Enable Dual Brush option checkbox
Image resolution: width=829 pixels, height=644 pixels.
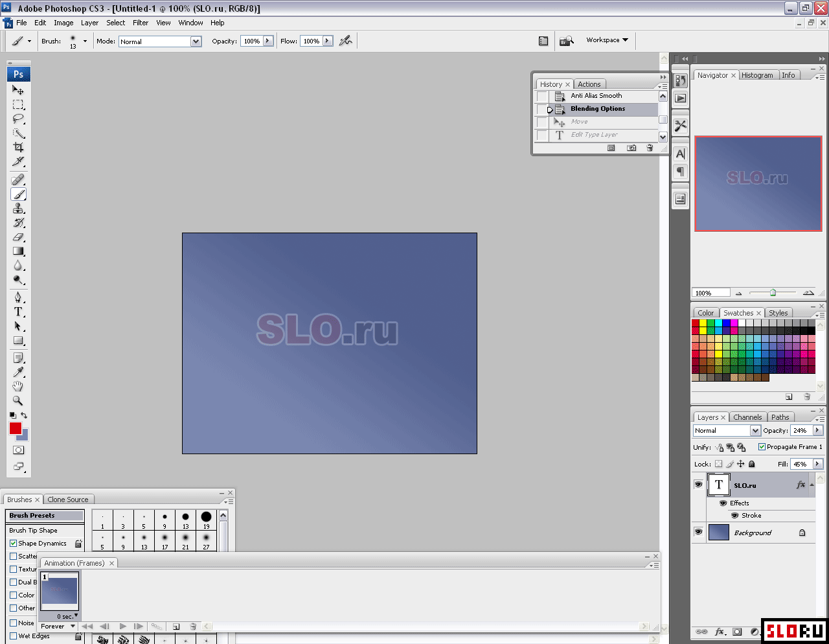pos(13,582)
